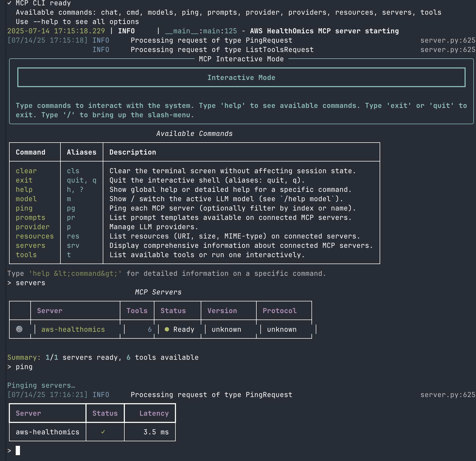Click the Interactive Mode banner

pyautogui.click(x=241, y=78)
